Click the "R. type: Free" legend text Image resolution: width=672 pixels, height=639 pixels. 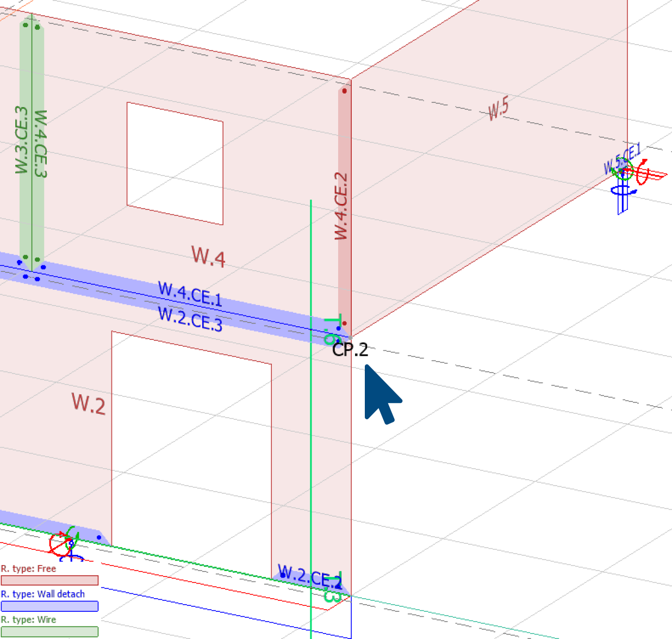point(28,569)
